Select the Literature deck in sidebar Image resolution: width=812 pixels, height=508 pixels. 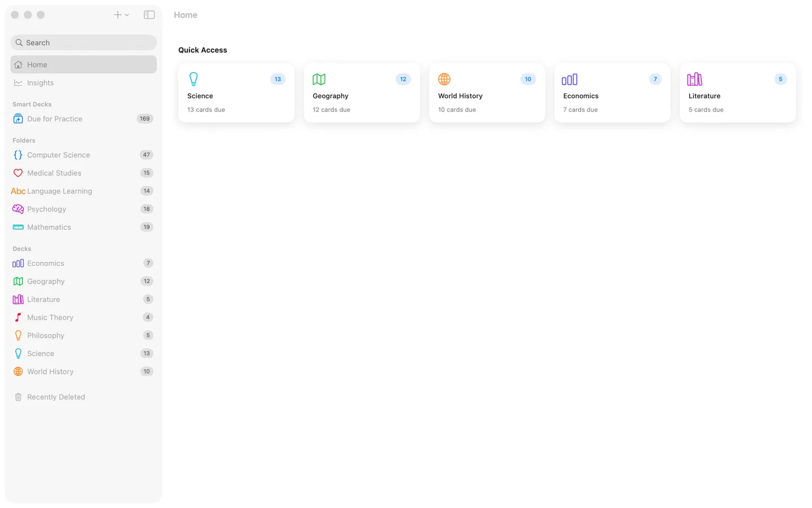83,299
